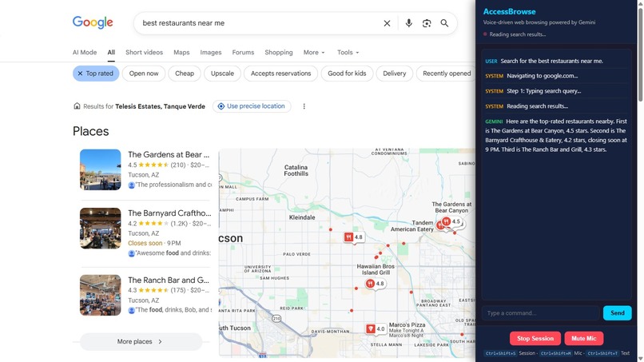
Task: Click Use precise location button
Action: (252, 106)
